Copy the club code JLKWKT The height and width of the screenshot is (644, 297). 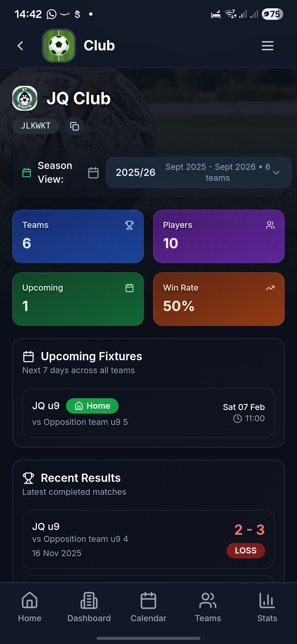point(75,126)
